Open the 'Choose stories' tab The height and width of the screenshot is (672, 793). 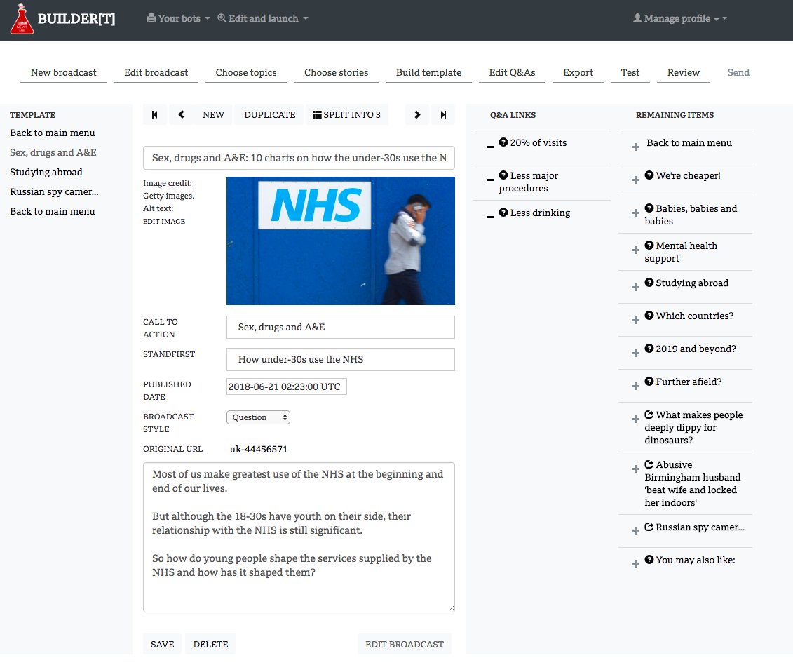[x=337, y=72]
